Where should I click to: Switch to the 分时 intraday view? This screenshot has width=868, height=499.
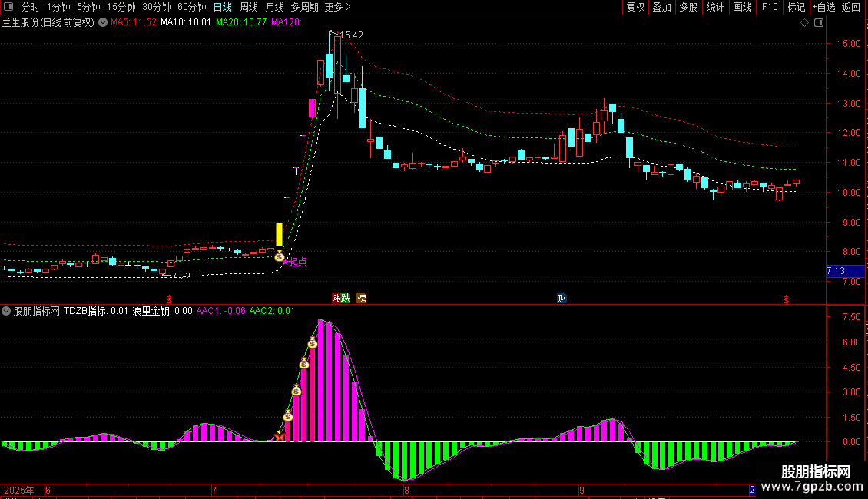[31, 8]
